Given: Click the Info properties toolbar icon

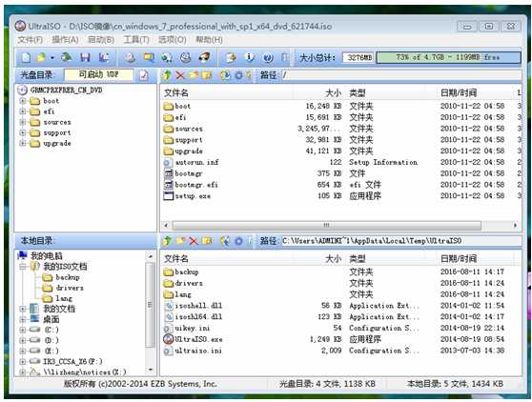Looking at the screenshot, I should tap(250, 57).
